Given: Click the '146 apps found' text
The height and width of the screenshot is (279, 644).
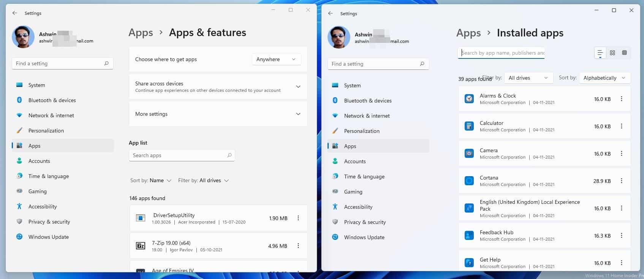Looking at the screenshot, I should point(147,198).
